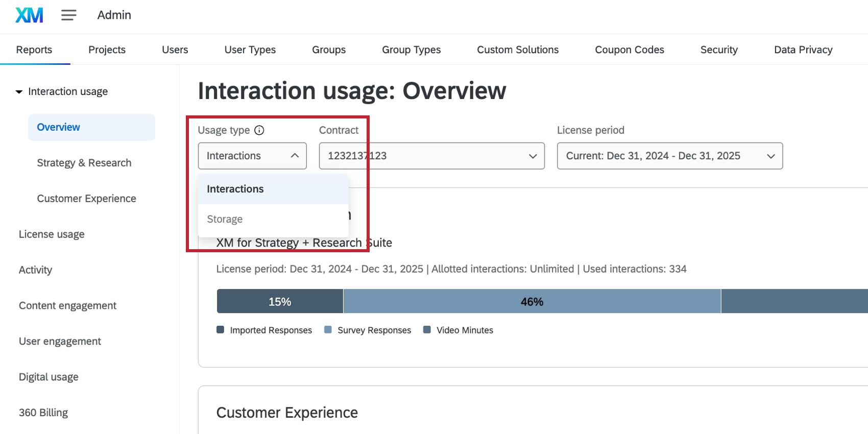Open License usage report
The image size is (868, 434).
[52, 234]
